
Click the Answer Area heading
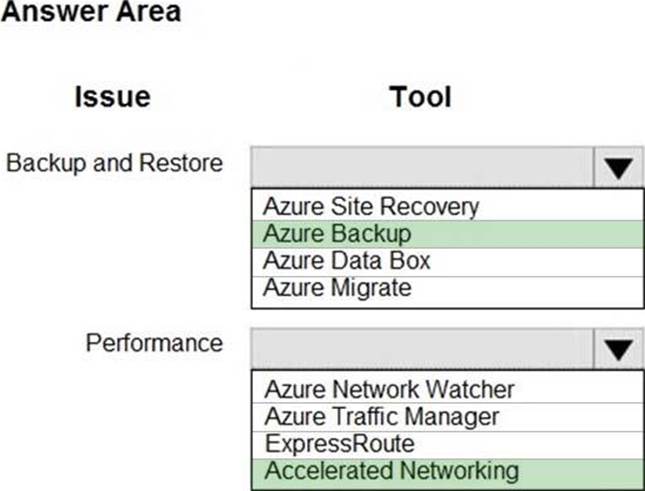pos(93,13)
